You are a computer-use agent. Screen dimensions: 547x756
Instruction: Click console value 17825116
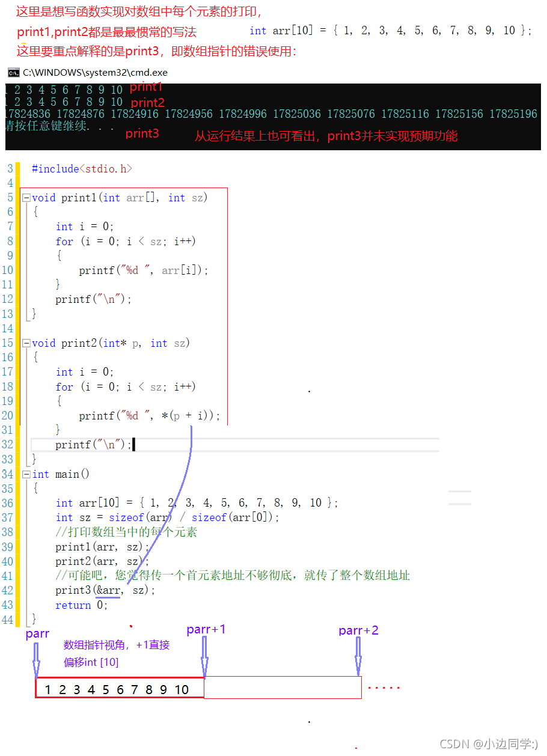click(x=405, y=114)
